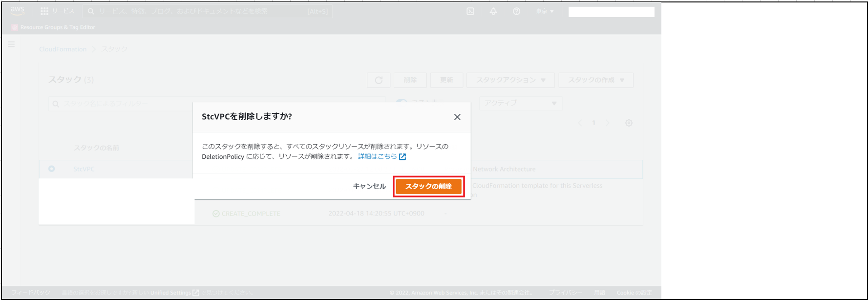Open the CloudShell terminal icon

pos(470,11)
